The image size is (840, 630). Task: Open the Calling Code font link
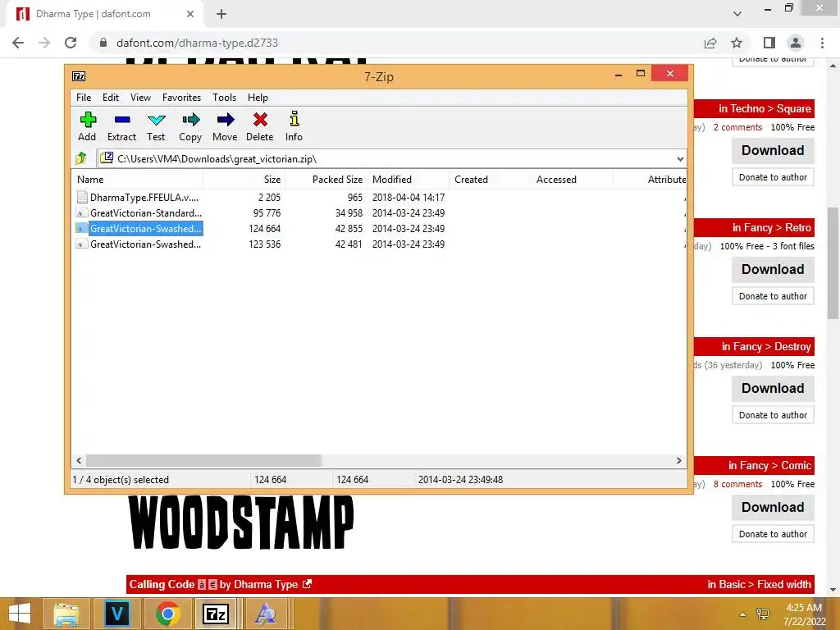[162, 584]
